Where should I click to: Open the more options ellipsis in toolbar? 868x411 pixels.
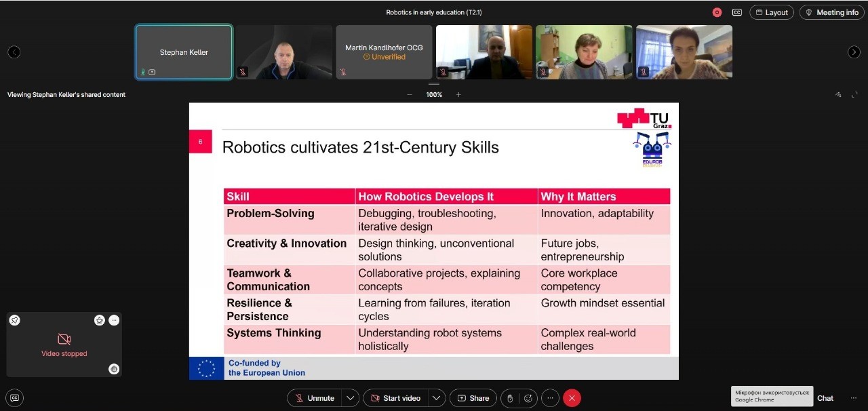tap(550, 398)
